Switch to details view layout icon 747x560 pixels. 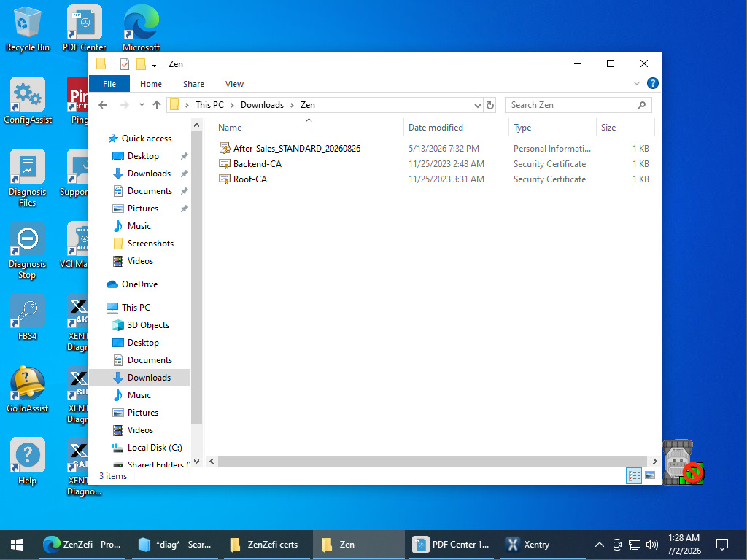click(634, 475)
